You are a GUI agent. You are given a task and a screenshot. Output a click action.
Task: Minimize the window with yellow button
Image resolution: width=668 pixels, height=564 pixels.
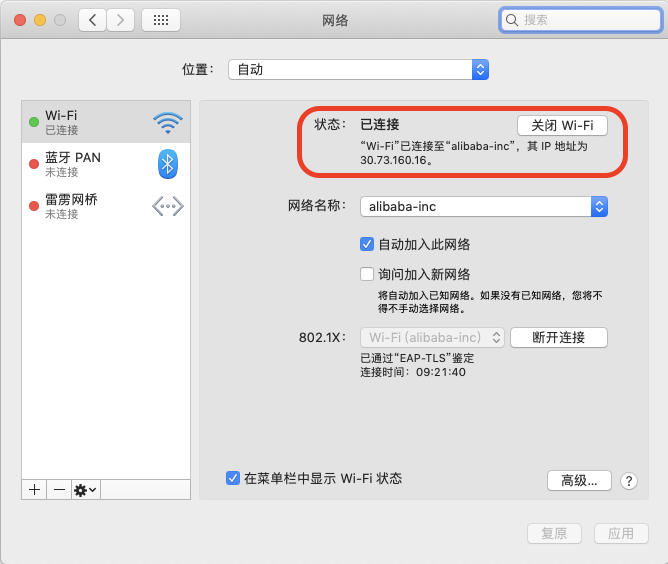40,20
